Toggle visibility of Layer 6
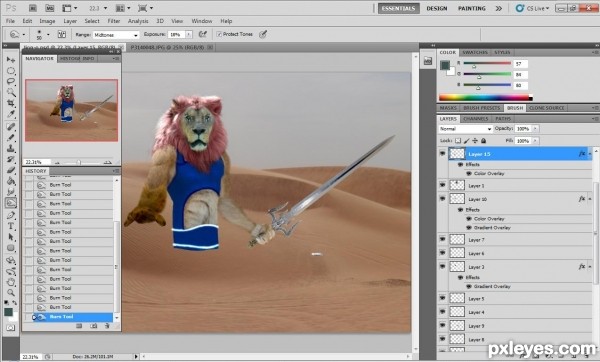Viewport: 600px width, 362px height. pyautogui.click(x=443, y=253)
